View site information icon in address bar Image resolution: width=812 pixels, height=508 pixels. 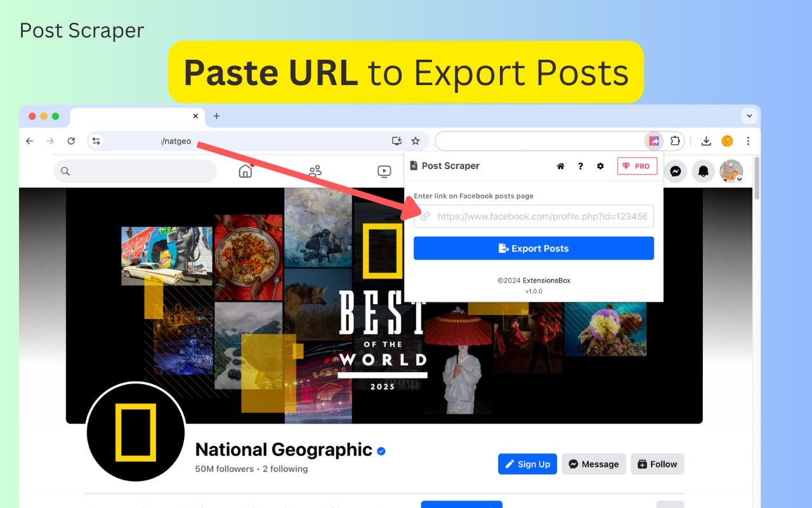coord(96,141)
